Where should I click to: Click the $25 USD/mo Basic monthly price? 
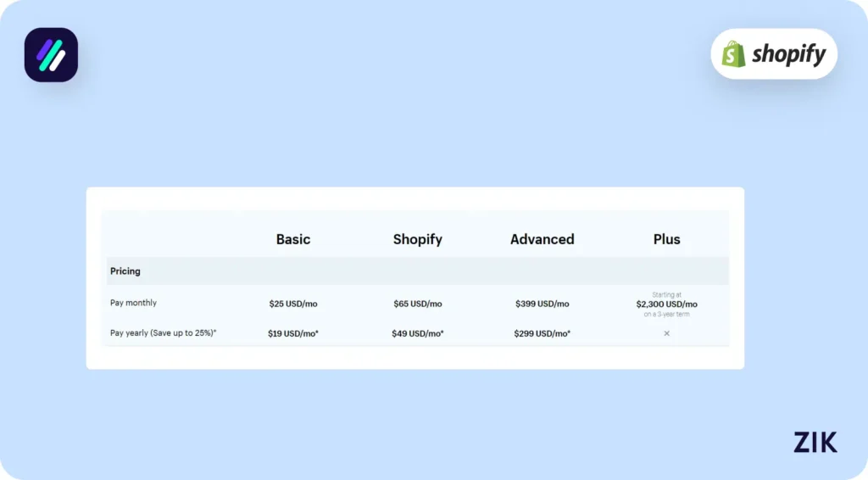292,304
